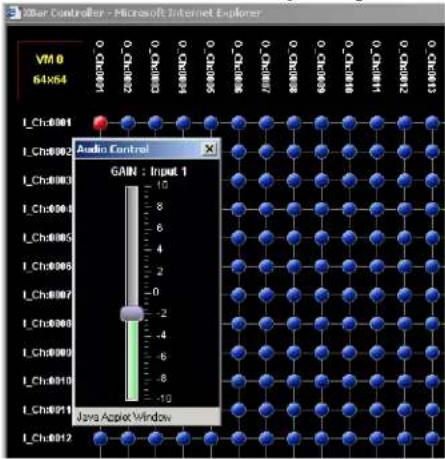Connect I_Ch:0002 to O_Ch:0009 crosspoint
This screenshot has width=445, height=459.
tap(322, 152)
